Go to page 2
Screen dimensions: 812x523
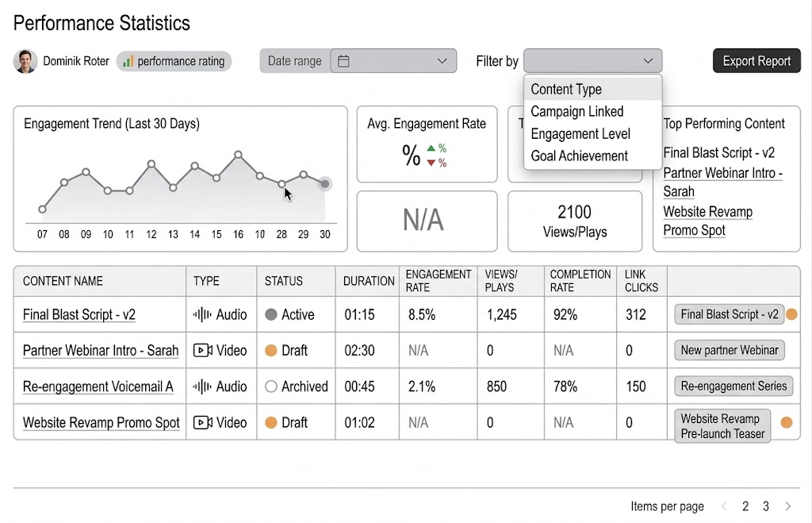click(x=745, y=506)
